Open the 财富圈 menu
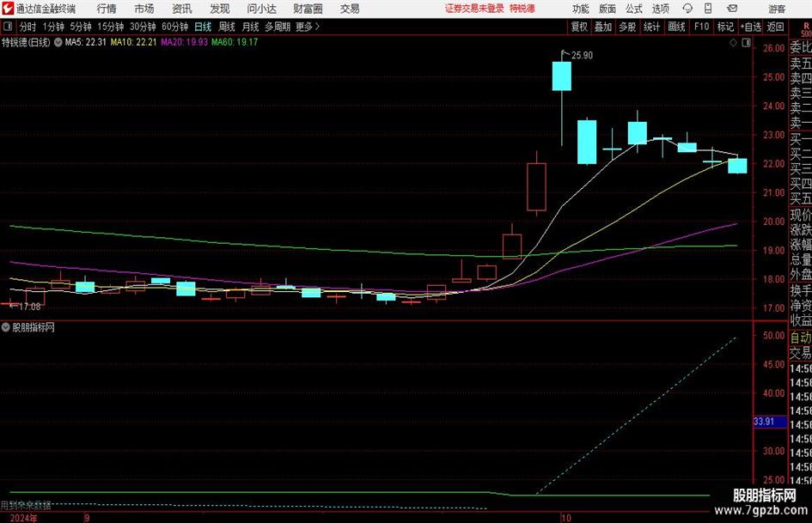Image resolution: width=812 pixels, height=523 pixels. (x=308, y=9)
